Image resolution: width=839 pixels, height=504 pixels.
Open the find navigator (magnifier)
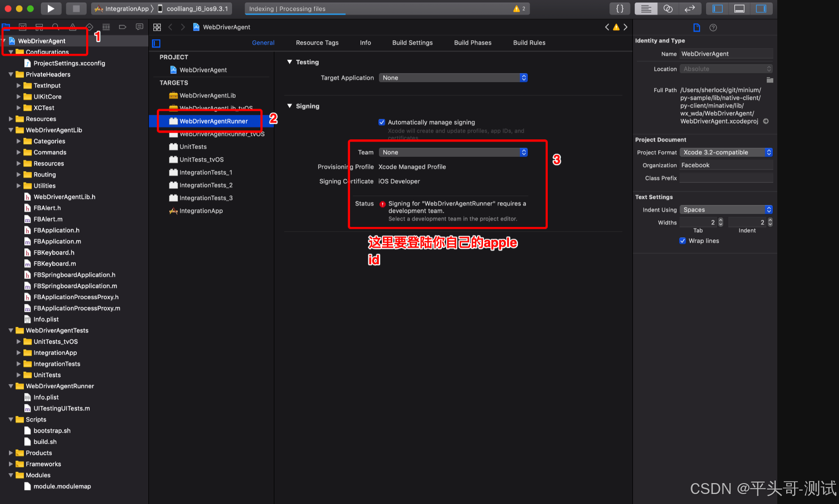coord(56,27)
